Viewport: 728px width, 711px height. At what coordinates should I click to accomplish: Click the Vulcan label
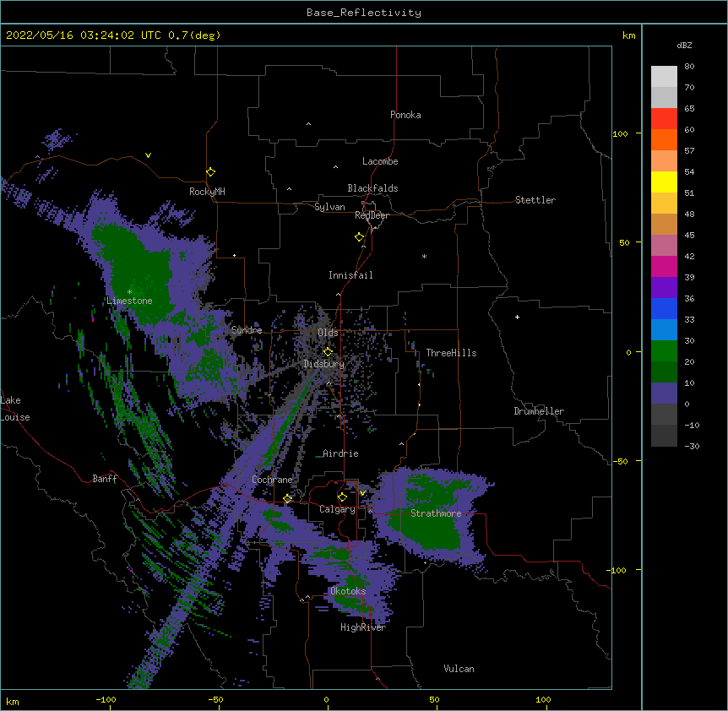click(459, 669)
